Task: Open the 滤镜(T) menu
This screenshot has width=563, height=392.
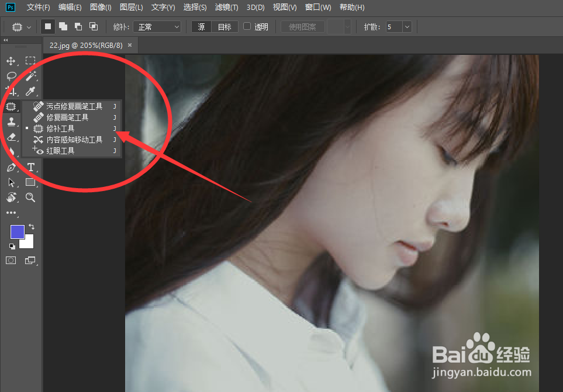Action: point(227,7)
